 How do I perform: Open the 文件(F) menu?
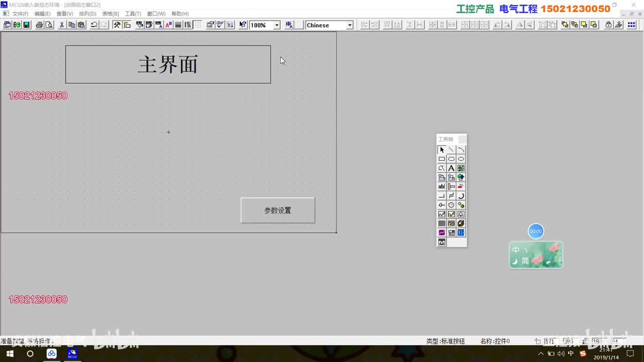[20, 14]
